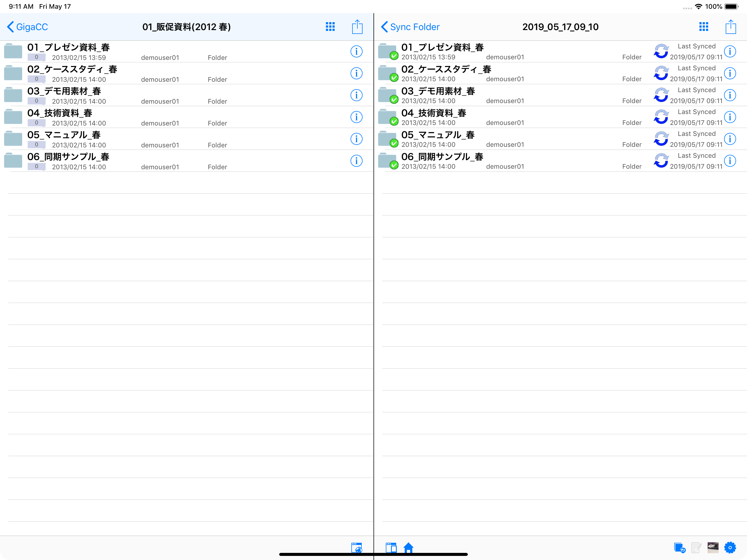Show info for 01_プレゼン資料_春 in the right pane
The height and width of the screenshot is (560, 747).
[x=730, y=51]
